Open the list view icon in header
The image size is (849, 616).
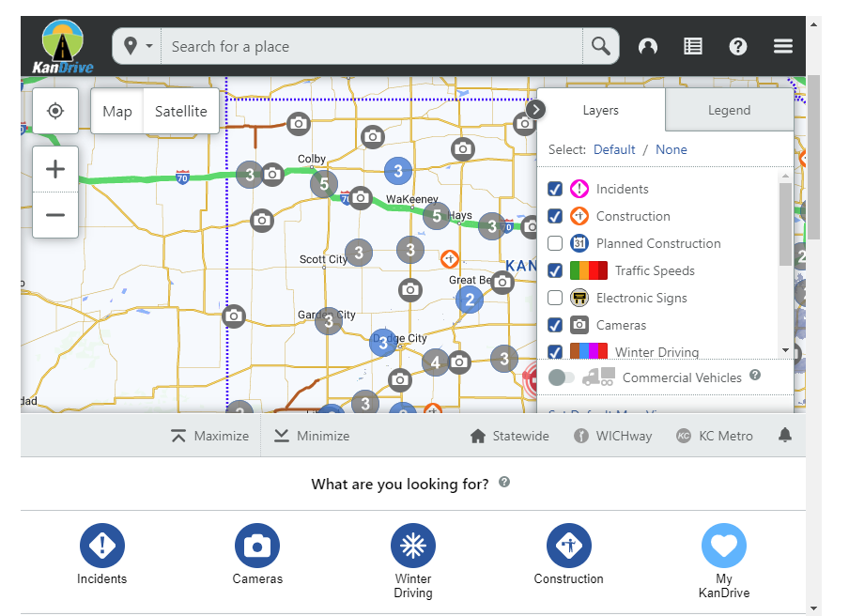693,46
